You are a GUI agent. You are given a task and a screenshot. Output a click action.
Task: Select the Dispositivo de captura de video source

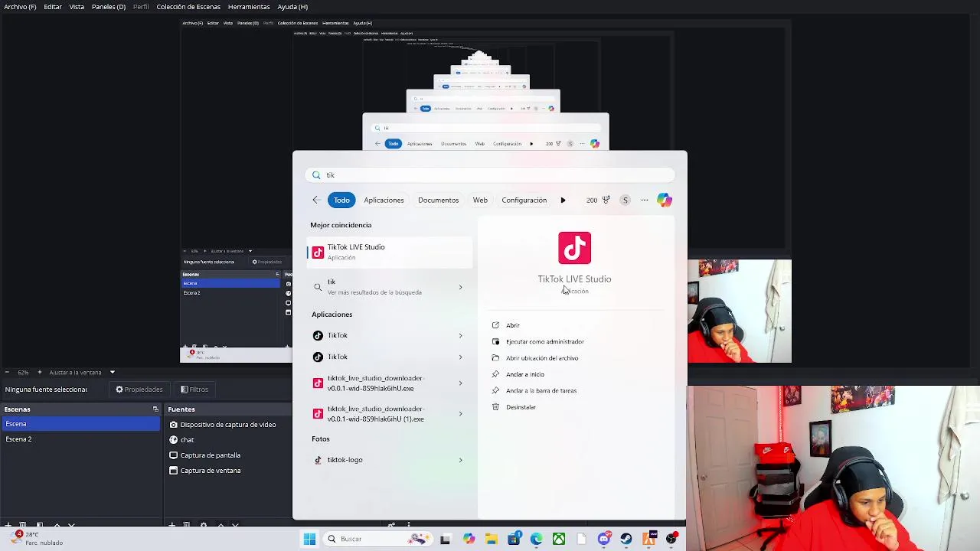(228, 424)
